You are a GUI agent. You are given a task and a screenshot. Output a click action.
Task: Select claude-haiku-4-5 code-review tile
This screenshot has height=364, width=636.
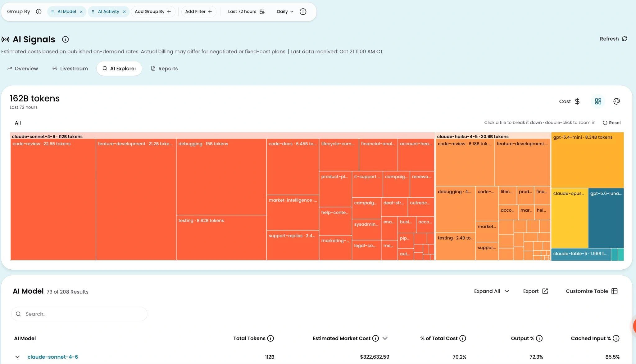(465, 162)
